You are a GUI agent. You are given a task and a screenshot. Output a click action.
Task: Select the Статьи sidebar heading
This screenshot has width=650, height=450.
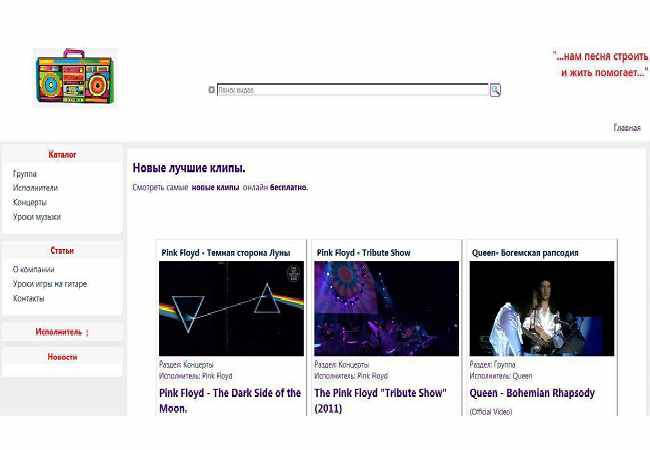click(x=62, y=251)
